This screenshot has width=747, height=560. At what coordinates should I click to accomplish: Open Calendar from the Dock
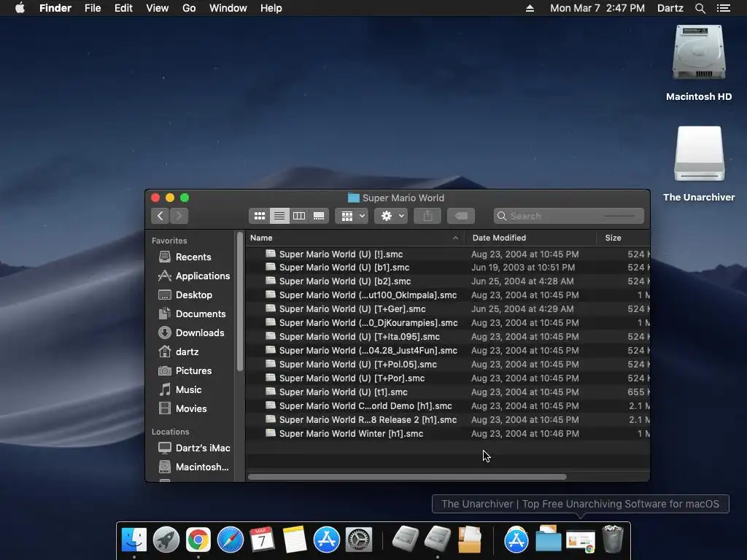pyautogui.click(x=262, y=540)
